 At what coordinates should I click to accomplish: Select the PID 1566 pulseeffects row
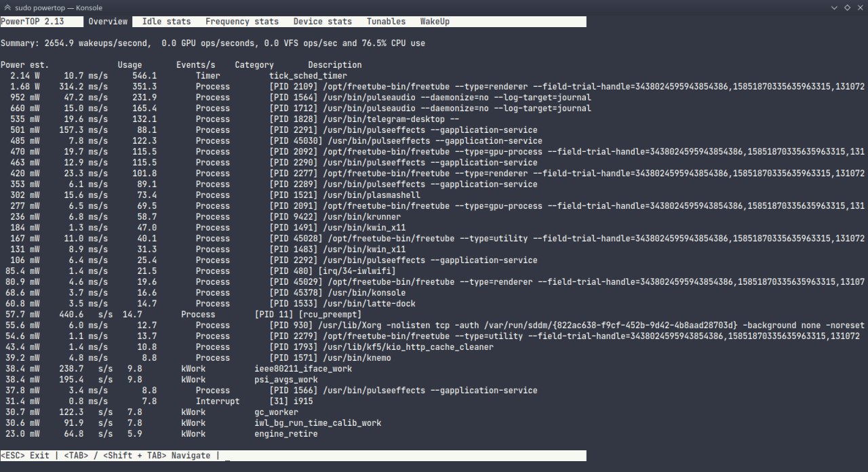pyautogui.click(x=271, y=391)
